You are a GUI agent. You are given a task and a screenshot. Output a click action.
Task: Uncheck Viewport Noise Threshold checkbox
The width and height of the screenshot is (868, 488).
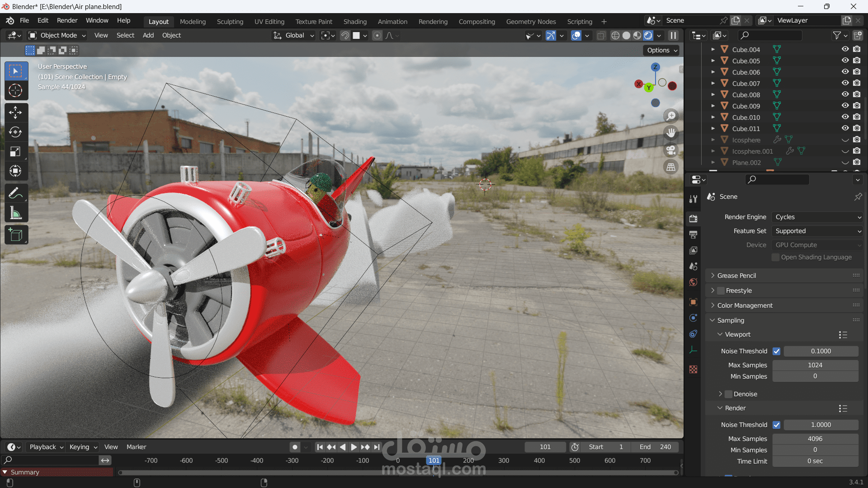776,351
